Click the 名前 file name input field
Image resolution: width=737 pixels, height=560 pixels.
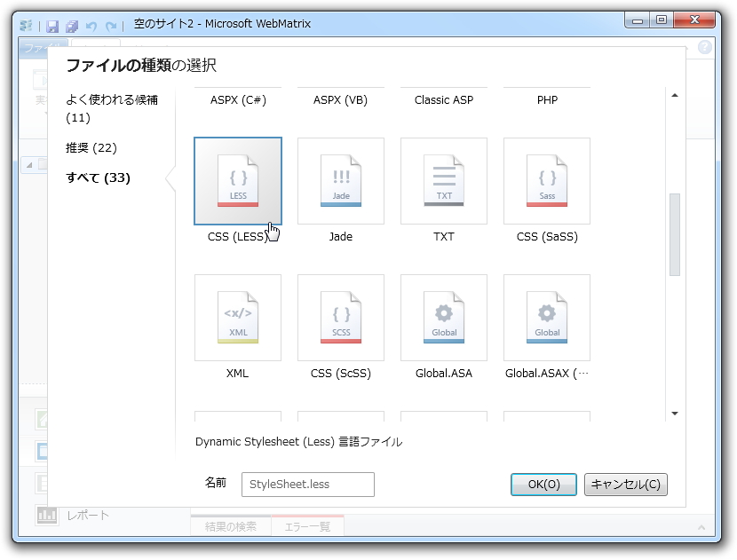point(308,485)
